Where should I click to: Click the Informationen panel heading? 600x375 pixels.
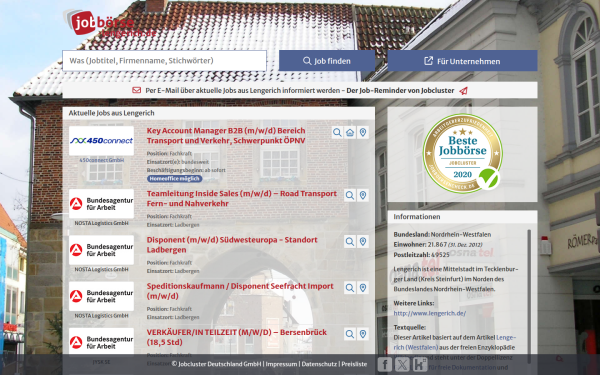[417, 217]
